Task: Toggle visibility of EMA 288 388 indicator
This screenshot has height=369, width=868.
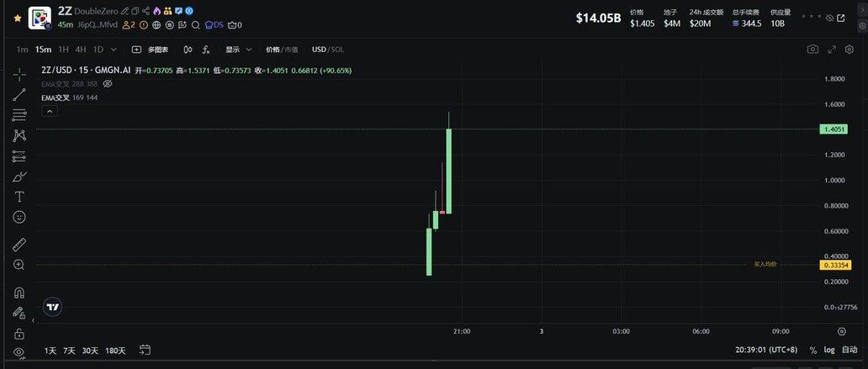Action: (107, 84)
